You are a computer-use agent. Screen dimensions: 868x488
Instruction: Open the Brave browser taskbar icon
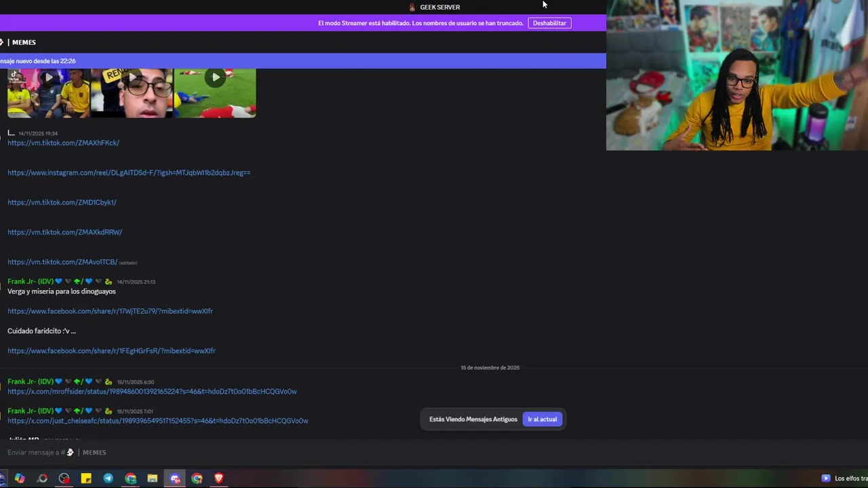click(x=218, y=479)
